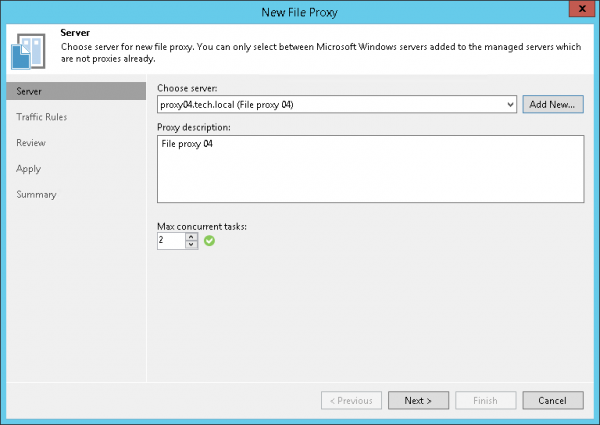
Task: Decrease max concurrent tasks with down arrow
Action: [190, 245]
